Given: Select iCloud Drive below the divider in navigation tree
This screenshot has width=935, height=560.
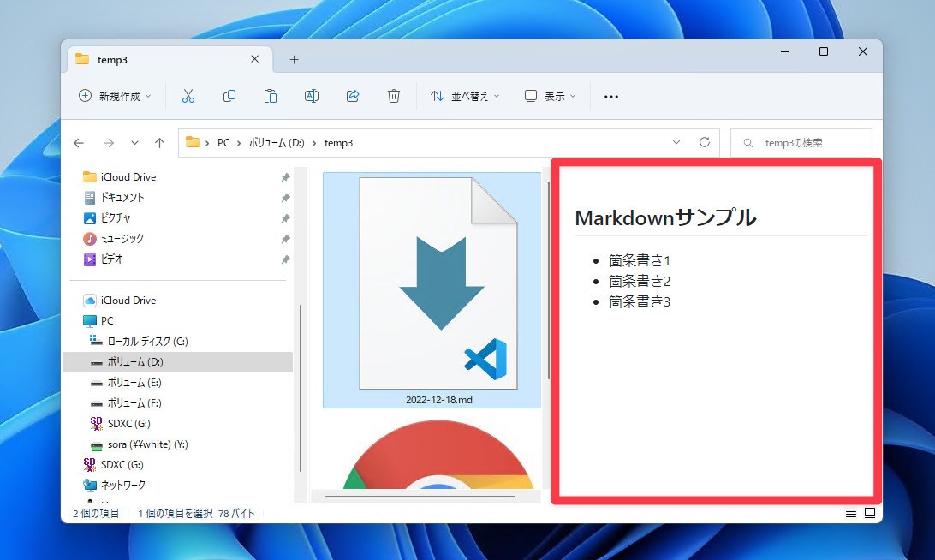Looking at the screenshot, I should pos(128,301).
